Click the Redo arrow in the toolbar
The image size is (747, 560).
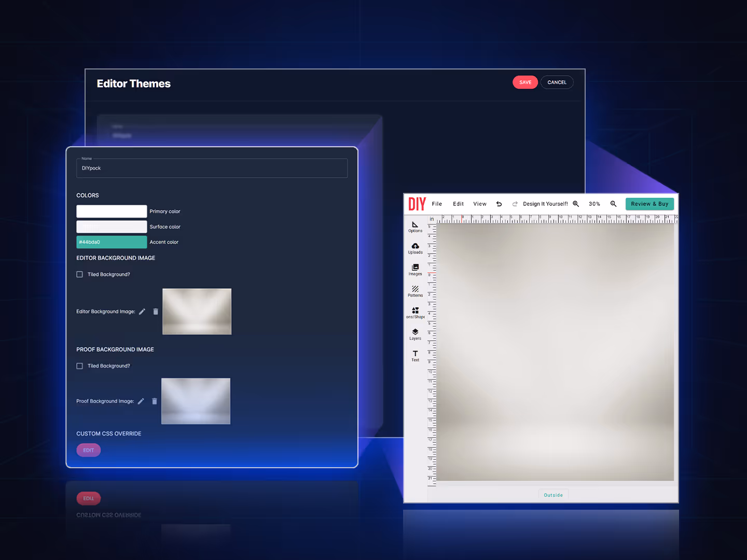pyautogui.click(x=515, y=204)
